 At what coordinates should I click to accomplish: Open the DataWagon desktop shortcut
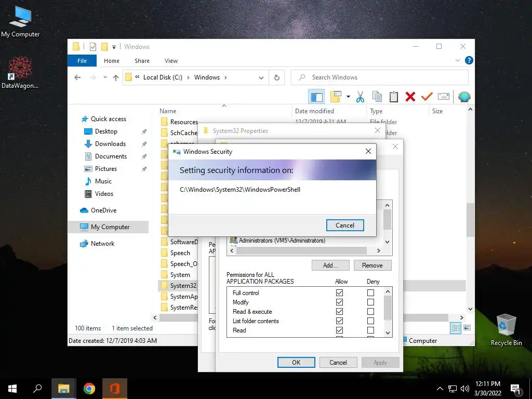coord(20,73)
